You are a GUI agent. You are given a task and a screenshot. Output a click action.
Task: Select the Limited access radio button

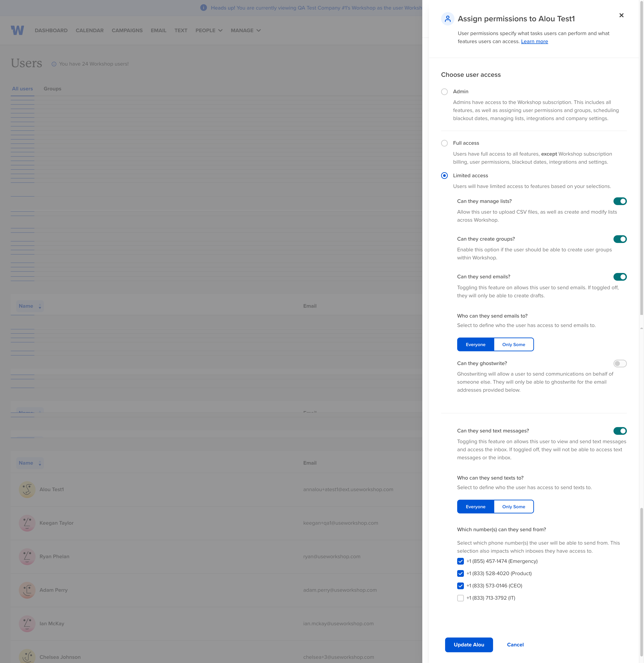pyautogui.click(x=444, y=176)
